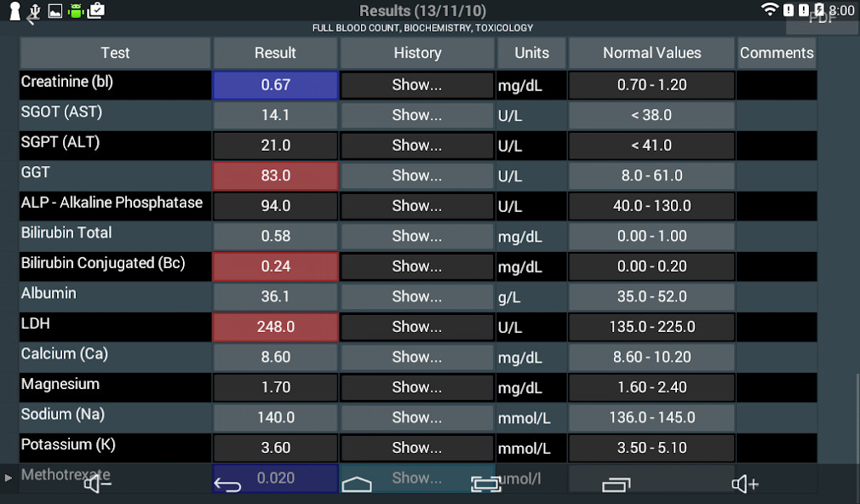Image resolution: width=860 pixels, height=504 pixels.
Task: Tap the high LDH result 248.0
Action: pos(275,327)
